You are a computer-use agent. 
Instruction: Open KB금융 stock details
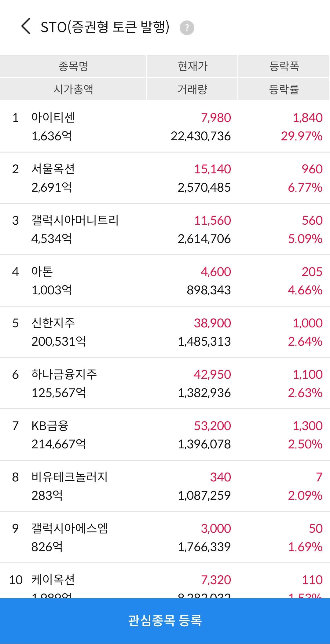(x=165, y=435)
